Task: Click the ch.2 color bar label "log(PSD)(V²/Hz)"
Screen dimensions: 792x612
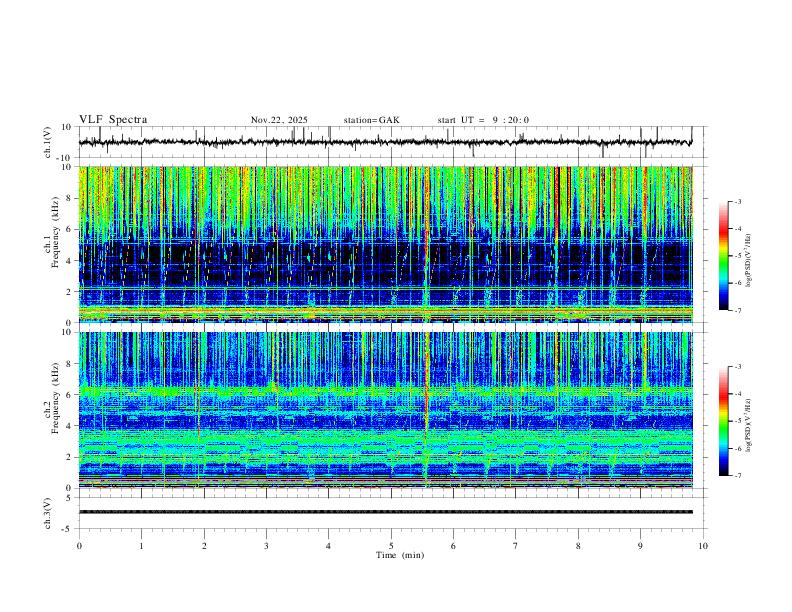Action: (x=749, y=425)
